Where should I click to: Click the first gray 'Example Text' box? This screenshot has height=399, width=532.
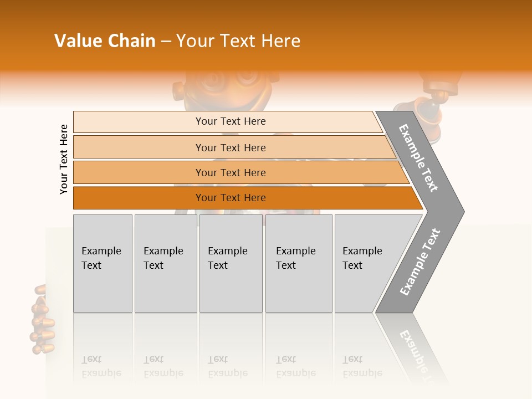(103, 263)
